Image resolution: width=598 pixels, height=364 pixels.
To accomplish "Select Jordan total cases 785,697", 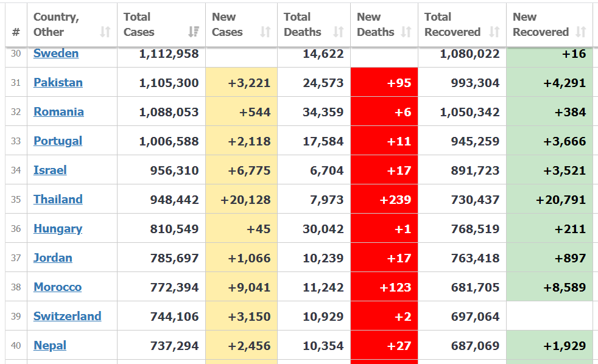I will [x=174, y=258].
